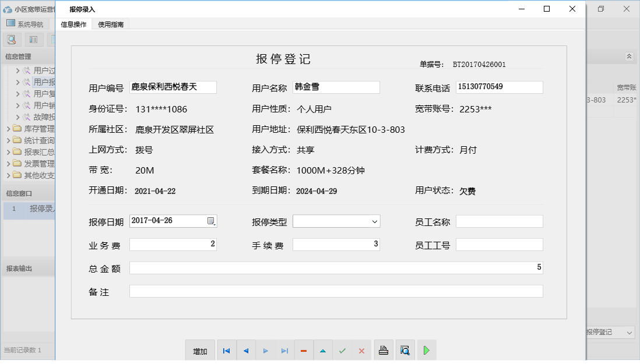This screenshot has height=364, width=640.
Task: Expand the 发票管理 tree folder
Action: click(x=9, y=164)
